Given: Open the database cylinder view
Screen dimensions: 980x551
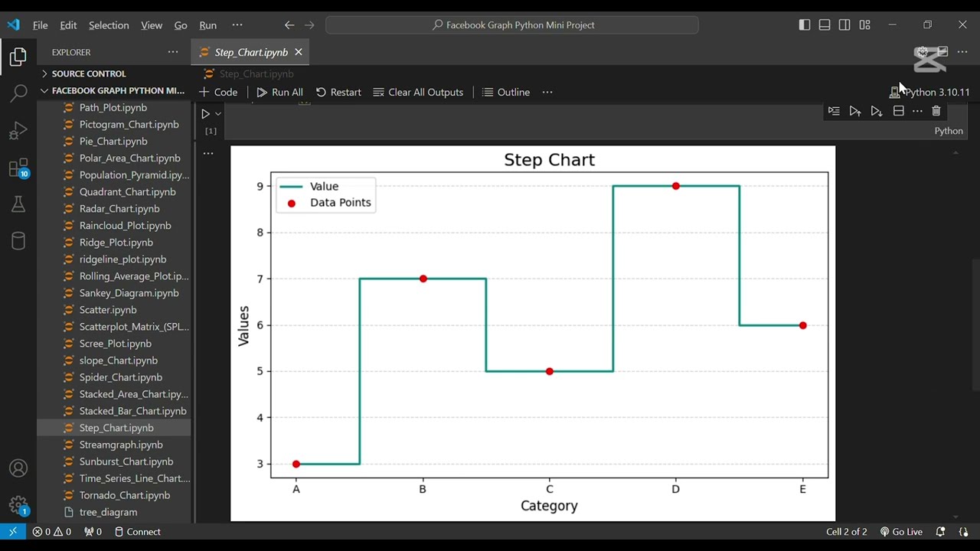Looking at the screenshot, I should 18,241.
